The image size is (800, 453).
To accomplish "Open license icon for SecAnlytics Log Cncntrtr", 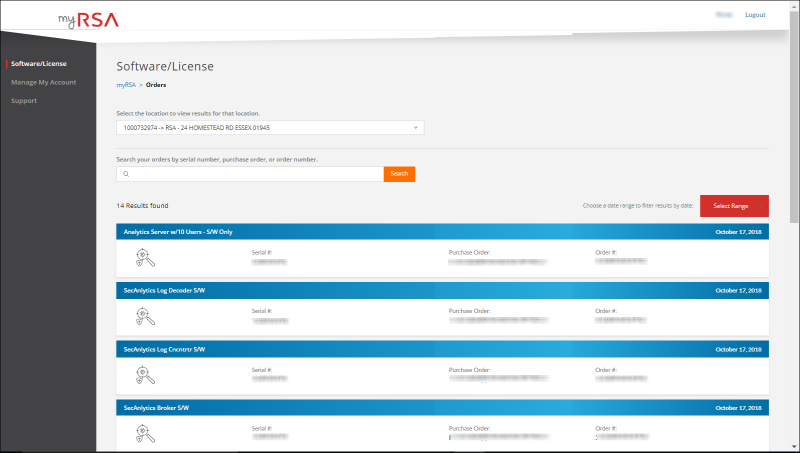I will click(145, 375).
